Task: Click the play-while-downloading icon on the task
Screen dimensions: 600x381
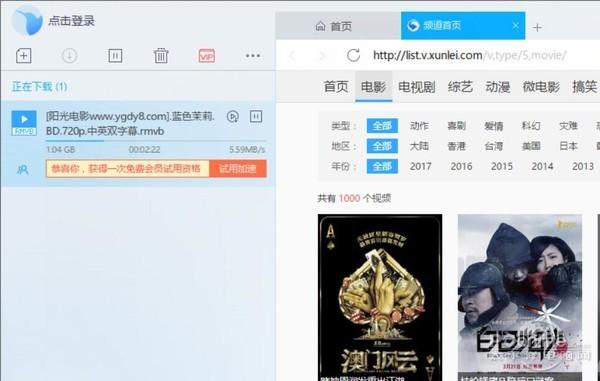Action: pos(233,117)
